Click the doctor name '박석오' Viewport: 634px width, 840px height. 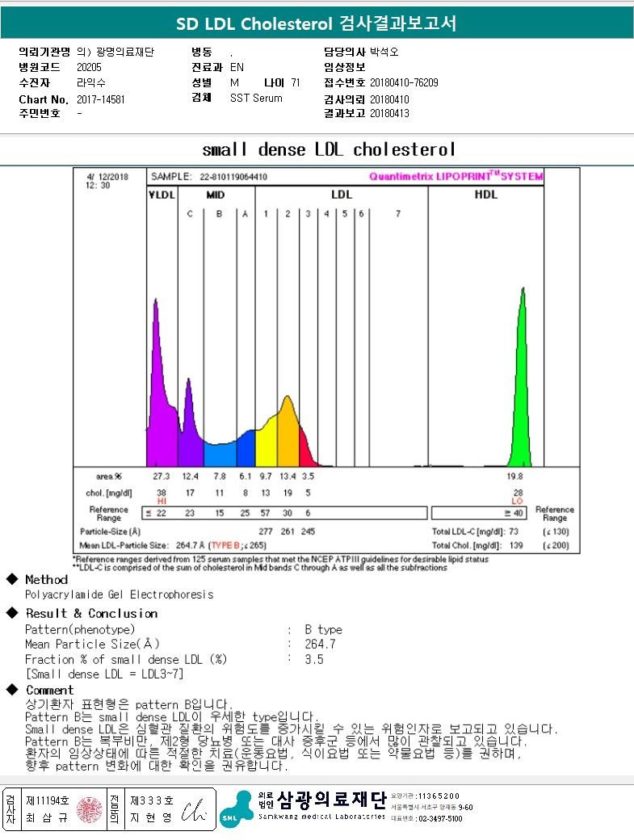[x=384, y=52]
